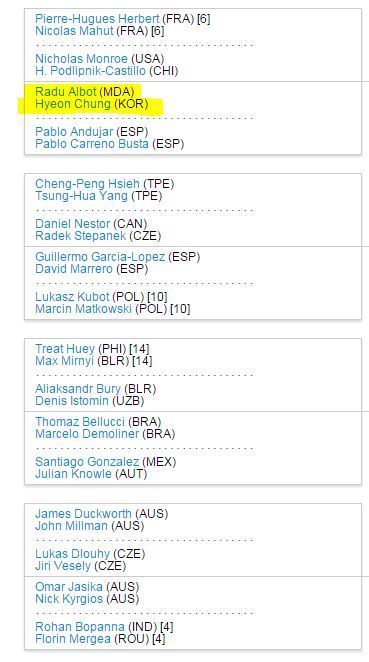Open the Rohan Bopanna player link
The height and width of the screenshot is (662, 369).
tap(80, 627)
